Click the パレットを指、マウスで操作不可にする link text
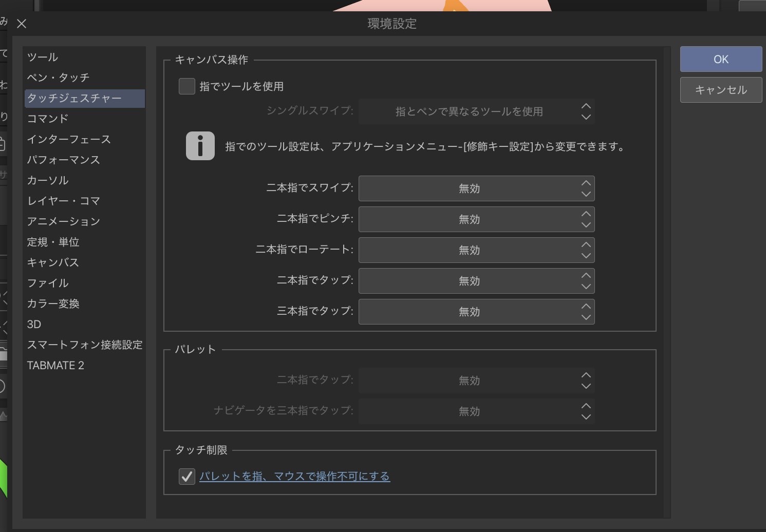The image size is (766, 532). (x=294, y=477)
